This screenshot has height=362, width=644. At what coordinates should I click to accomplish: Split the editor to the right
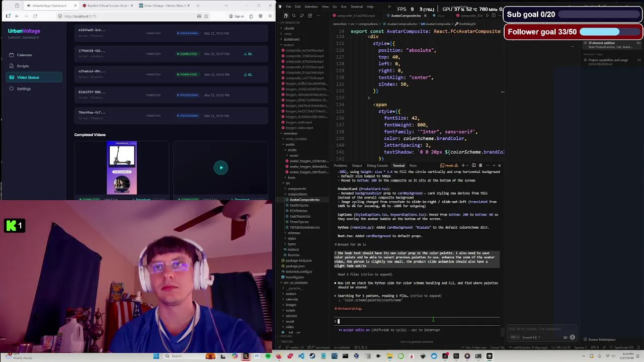[493, 16]
